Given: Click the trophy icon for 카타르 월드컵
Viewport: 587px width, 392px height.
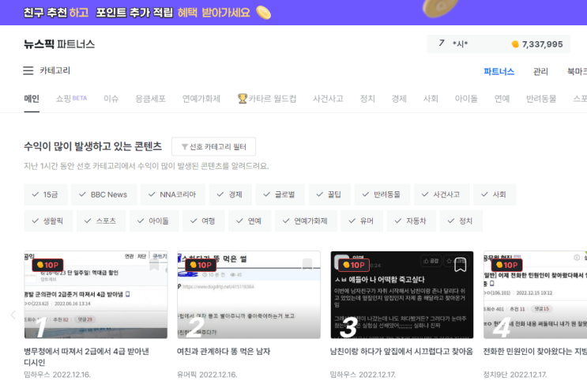Looking at the screenshot, I should (243, 99).
